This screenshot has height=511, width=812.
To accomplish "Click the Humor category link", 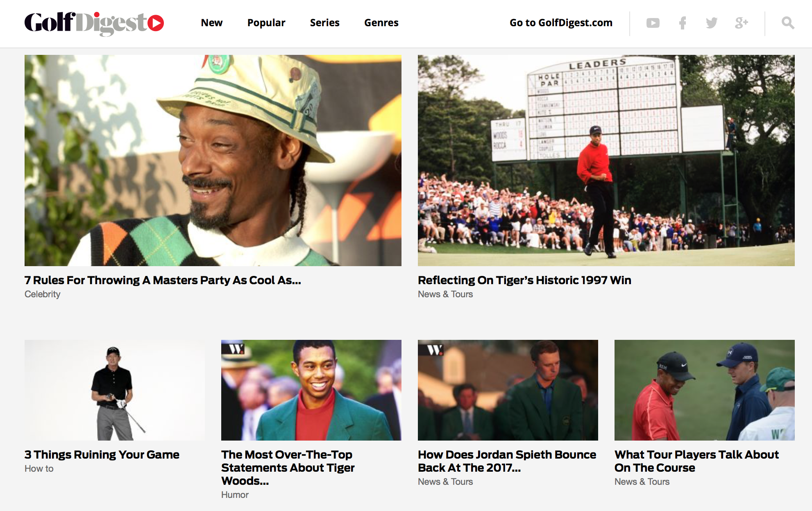I will pyautogui.click(x=235, y=495).
